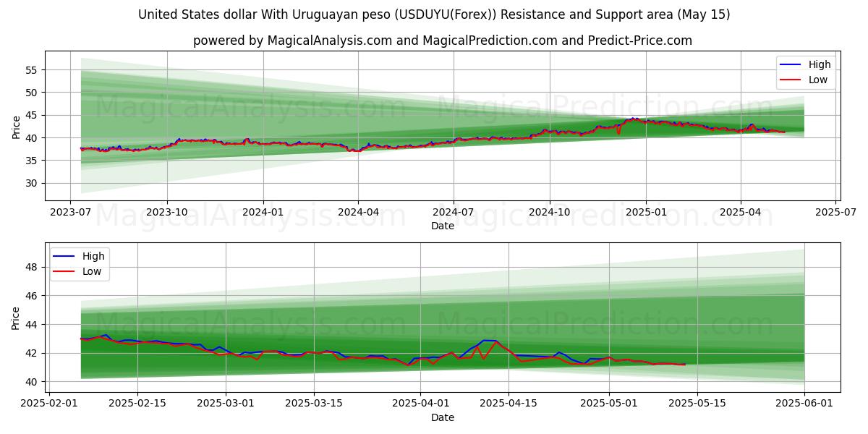Click the 2024-10 tick label

tap(550, 213)
